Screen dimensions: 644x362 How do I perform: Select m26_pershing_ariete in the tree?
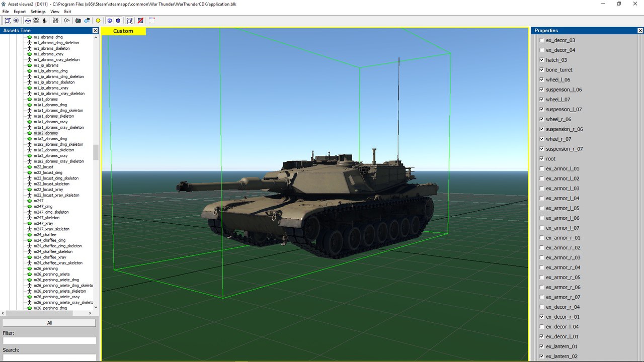pyautogui.click(x=51, y=274)
